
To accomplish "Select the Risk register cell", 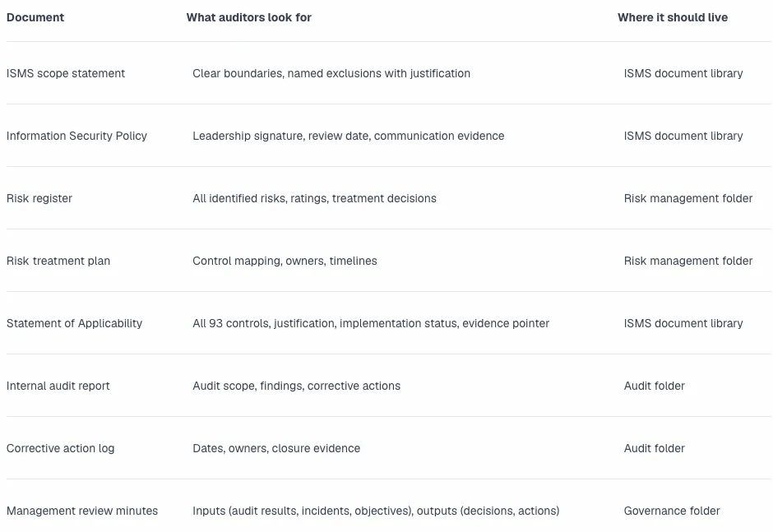I will (x=39, y=199).
